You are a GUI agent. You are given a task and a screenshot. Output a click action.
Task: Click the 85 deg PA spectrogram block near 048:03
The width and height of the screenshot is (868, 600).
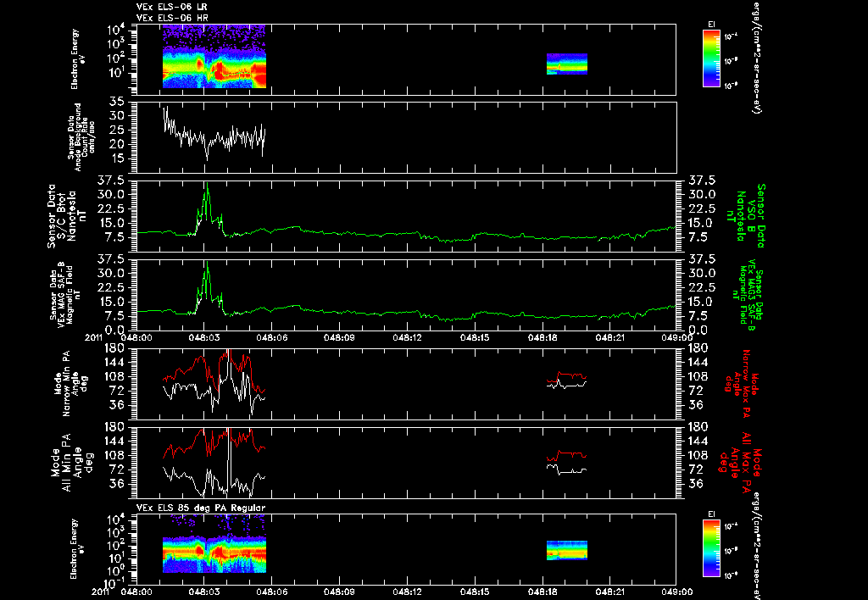(214, 554)
